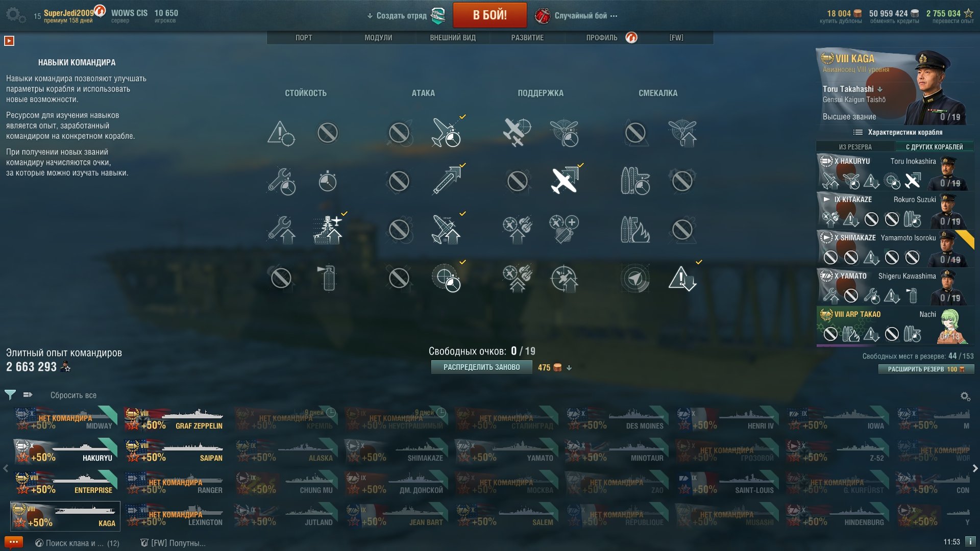Open the ship filter funnel icon

point(10,394)
